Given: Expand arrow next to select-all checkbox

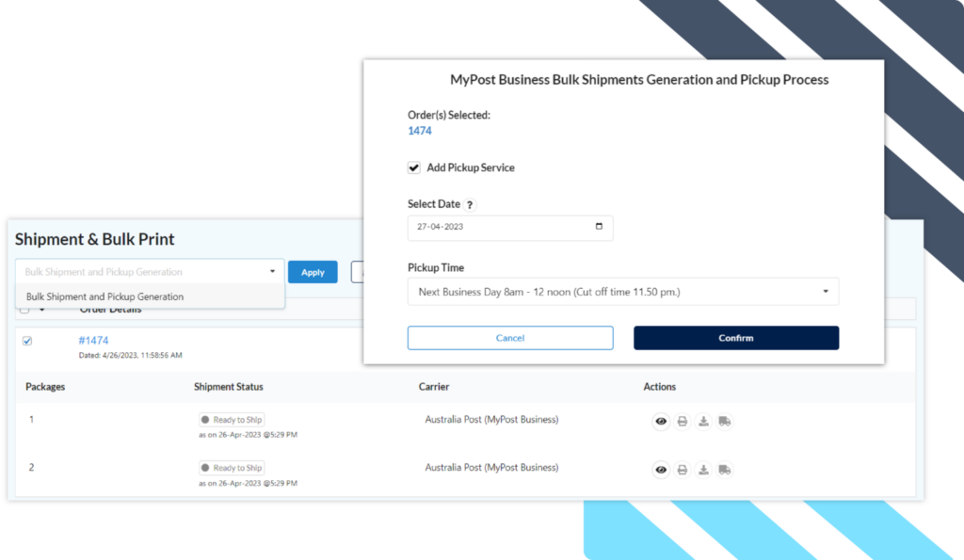Looking at the screenshot, I should tap(41, 310).
